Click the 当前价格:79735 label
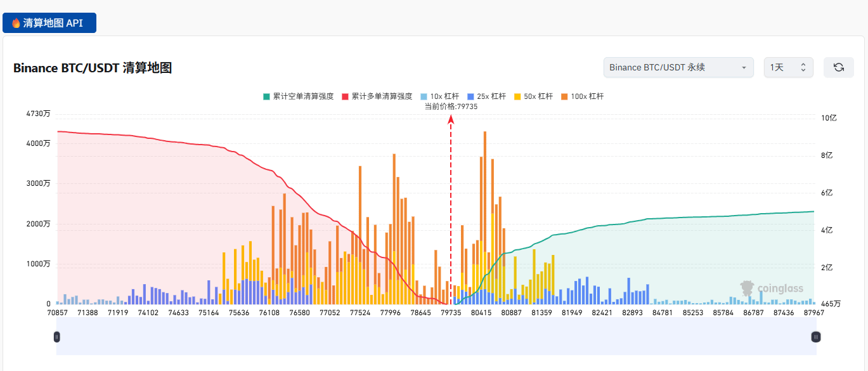The width and height of the screenshot is (868, 371). pos(451,107)
